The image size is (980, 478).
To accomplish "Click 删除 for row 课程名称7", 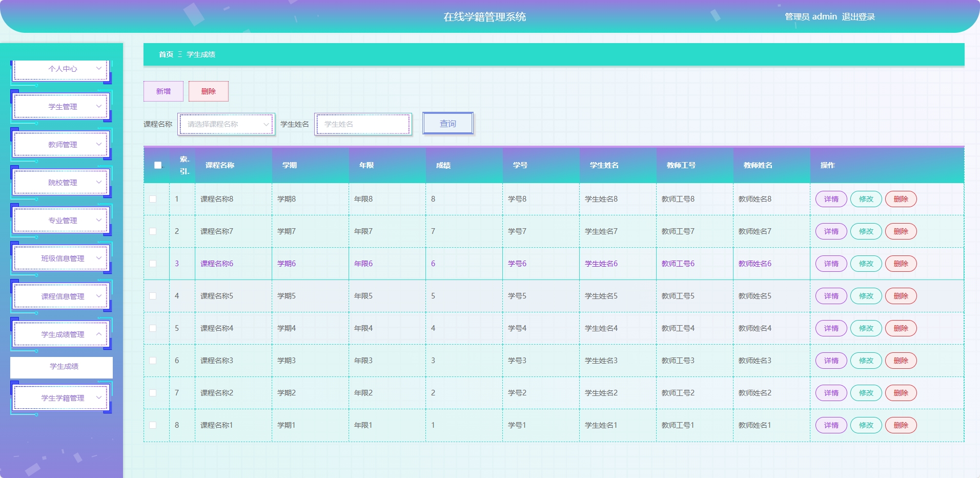I will click(x=901, y=231).
